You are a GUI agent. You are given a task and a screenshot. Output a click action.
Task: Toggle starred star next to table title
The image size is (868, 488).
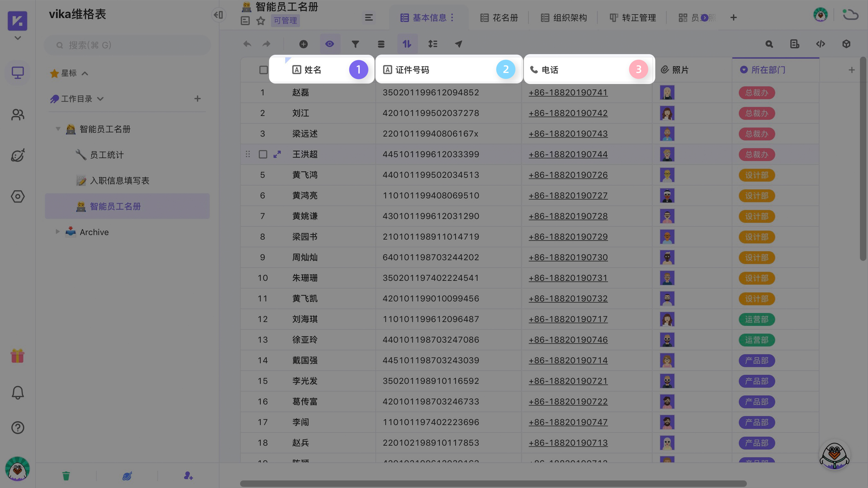click(261, 21)
